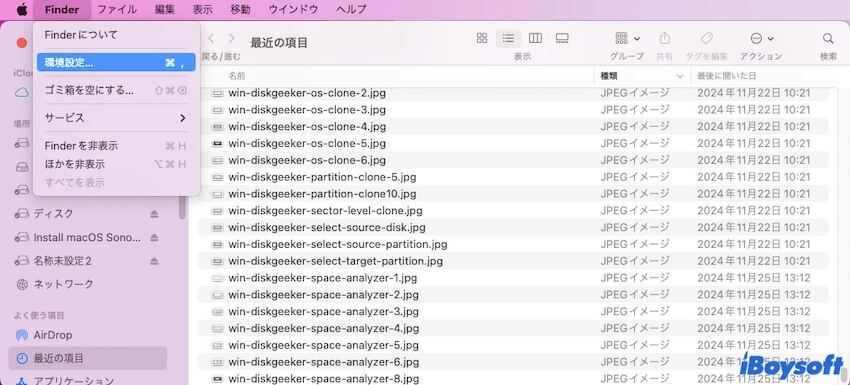The height and width of the screenshot is (385, 850).
Task: Switch to list view
Action: [x=508, y=38]
